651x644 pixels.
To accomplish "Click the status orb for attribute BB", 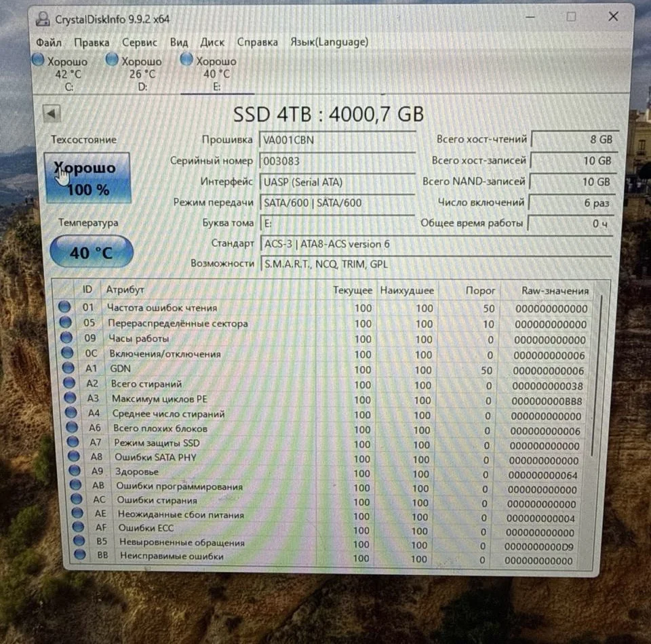I will pos(80,555).
